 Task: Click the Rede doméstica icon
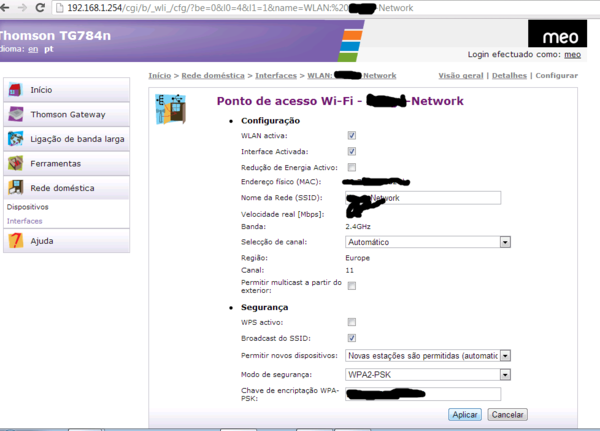16,188
